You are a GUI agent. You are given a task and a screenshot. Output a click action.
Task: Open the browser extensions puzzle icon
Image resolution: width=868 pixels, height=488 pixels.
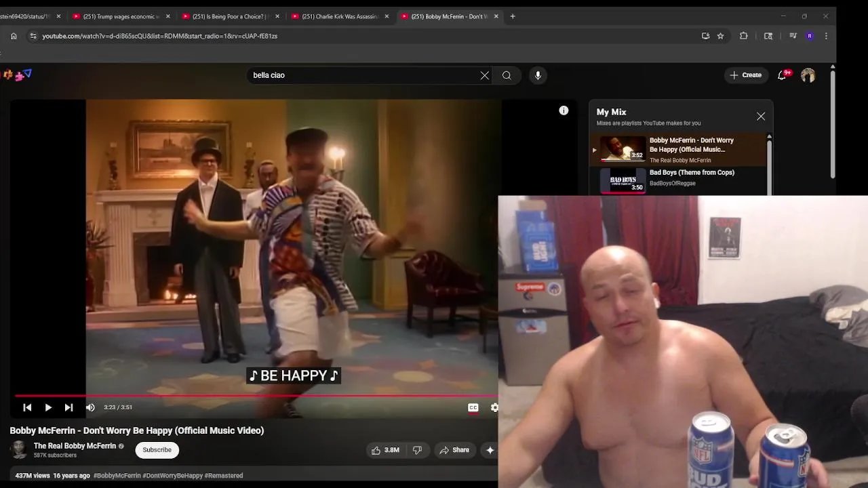[x=744, y=36]
